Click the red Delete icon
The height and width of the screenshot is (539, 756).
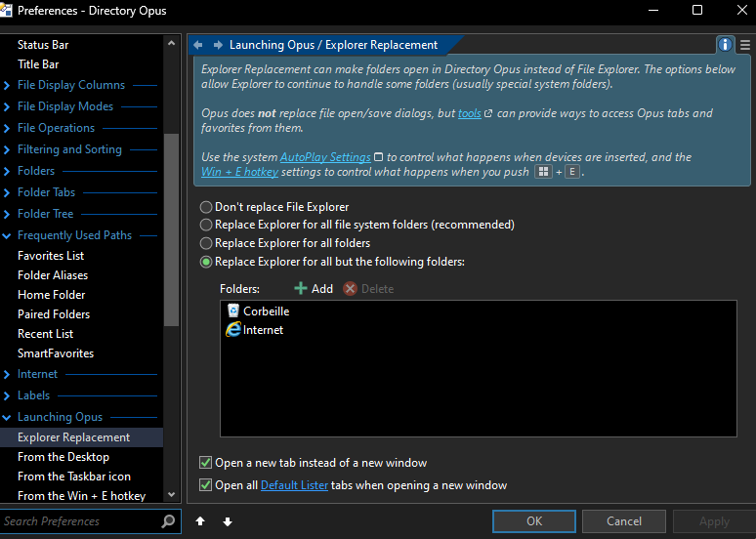pos(350,289)
